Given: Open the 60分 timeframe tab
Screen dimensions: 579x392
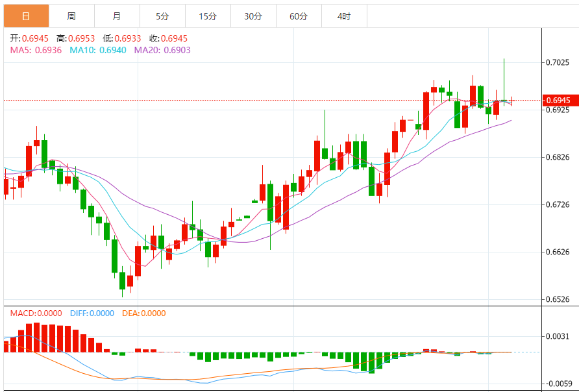Looking at the screenshot, I should (x=299, y=16).
